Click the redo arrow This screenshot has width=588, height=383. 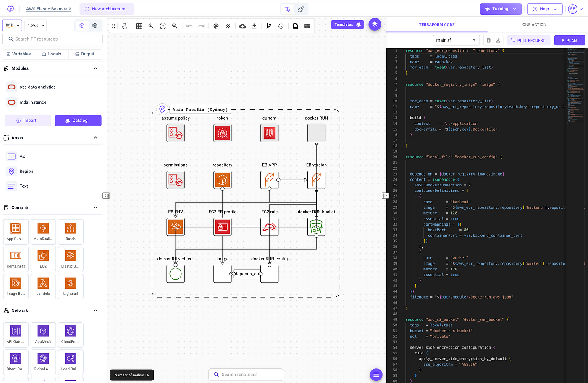click(x=201, y=26)
